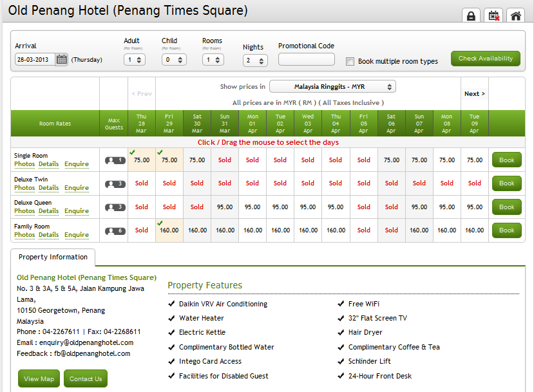Deselect Single Room Fri 29 Mar rate
The image size is (534, 392).
169,160
